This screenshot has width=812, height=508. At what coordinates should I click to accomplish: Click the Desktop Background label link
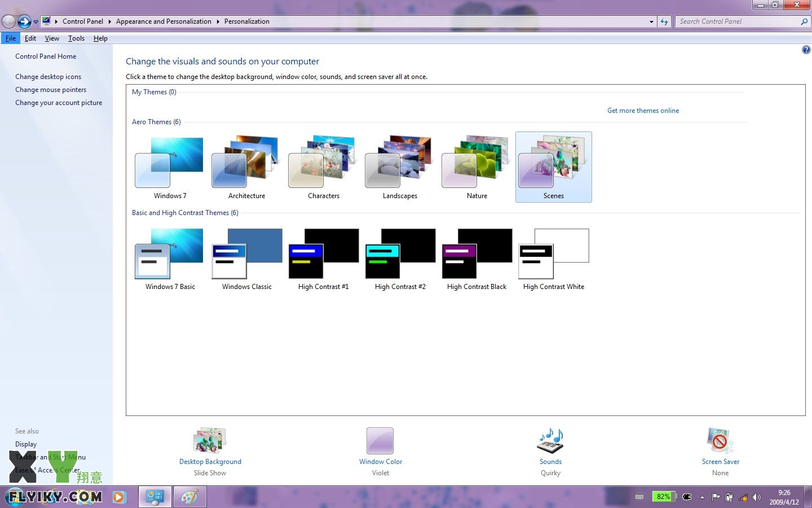(x=210, y=462)
